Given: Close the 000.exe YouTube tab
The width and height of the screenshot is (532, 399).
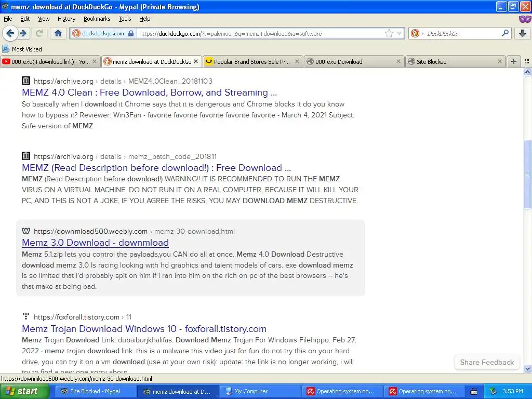Looking at the screenshot, I should point(95,61).
